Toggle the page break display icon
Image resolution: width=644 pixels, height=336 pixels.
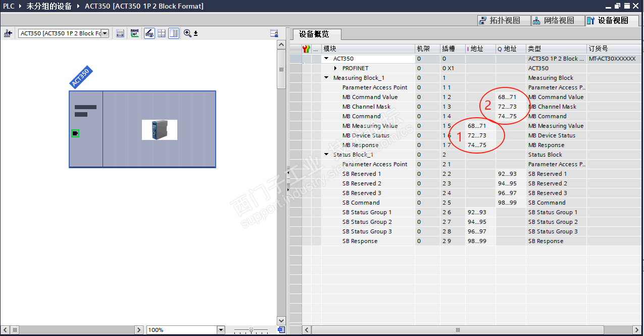(162, 33)
